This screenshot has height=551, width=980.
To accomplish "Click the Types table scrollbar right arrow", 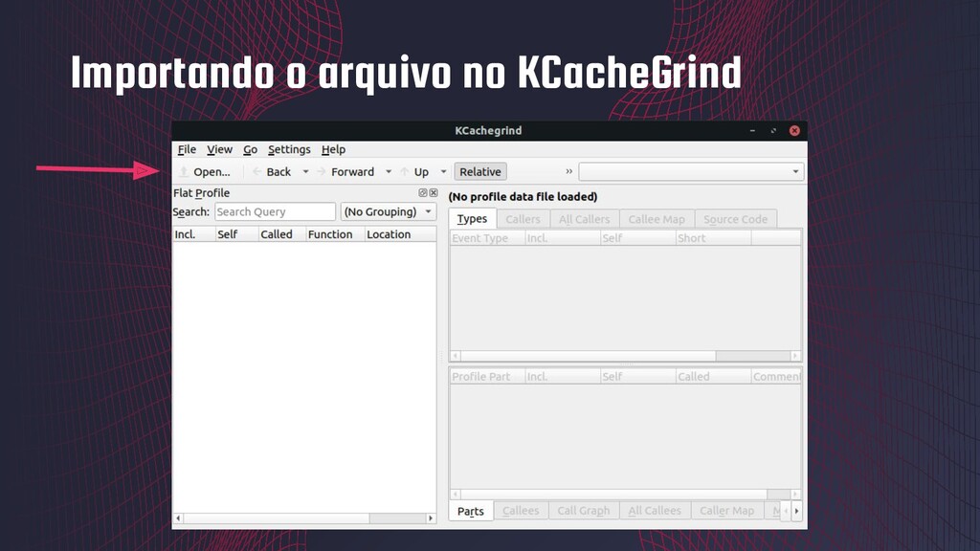I will point(795,356).
